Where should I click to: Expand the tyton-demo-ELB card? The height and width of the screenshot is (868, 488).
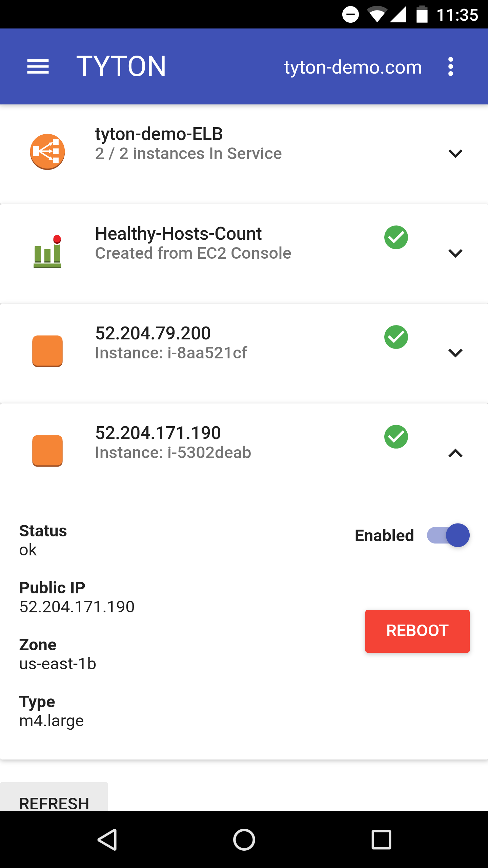pos(455,154)
